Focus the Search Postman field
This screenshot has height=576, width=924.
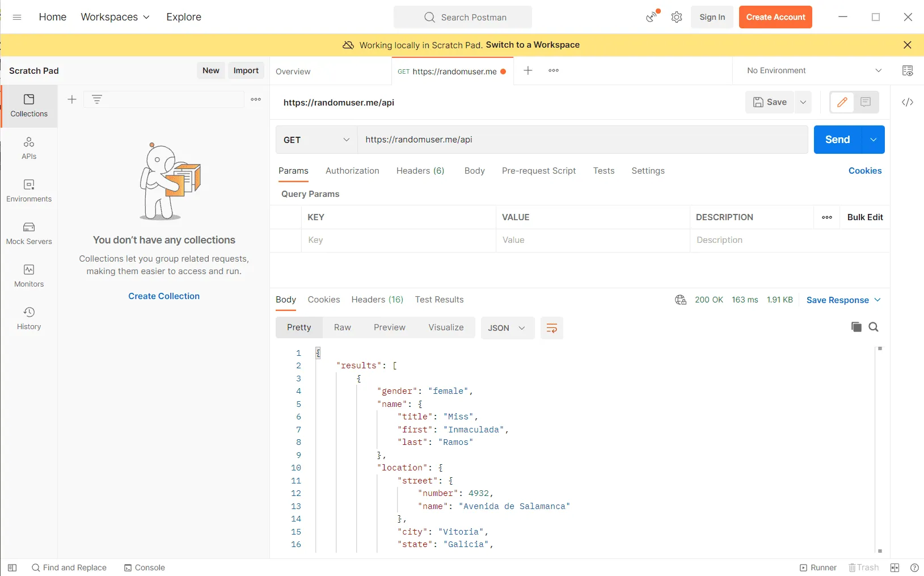(463, 17)
